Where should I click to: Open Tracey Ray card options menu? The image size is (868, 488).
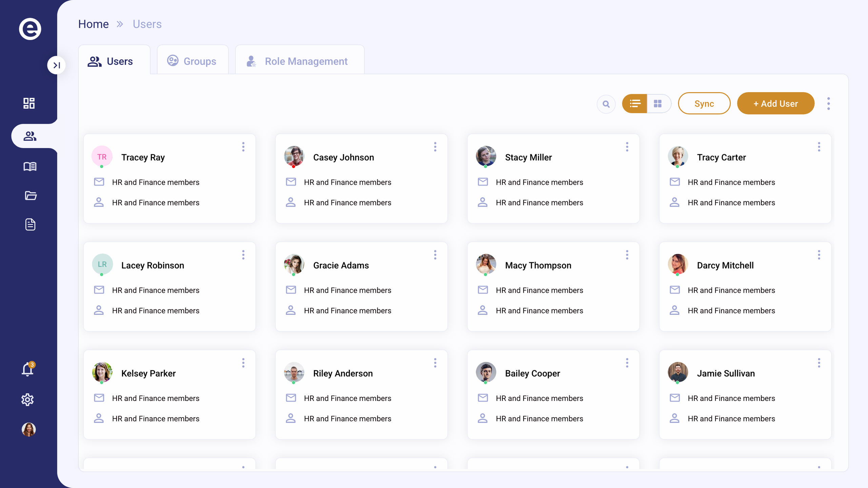click(x=243, y=147)
